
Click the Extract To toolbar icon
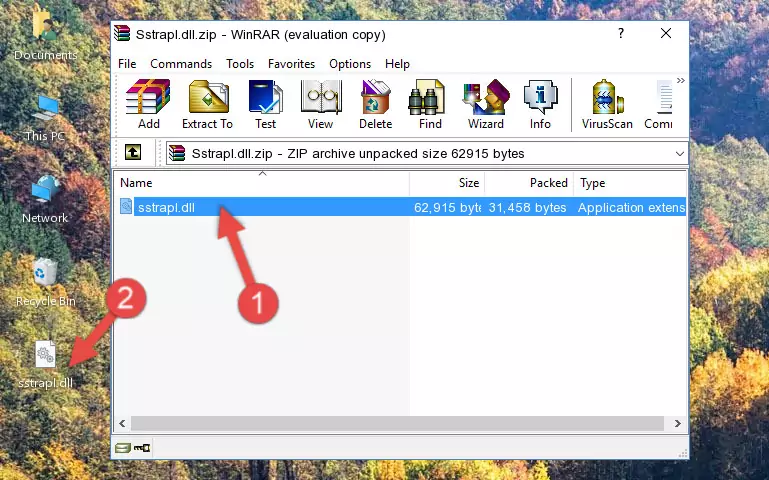click(207, 104)
